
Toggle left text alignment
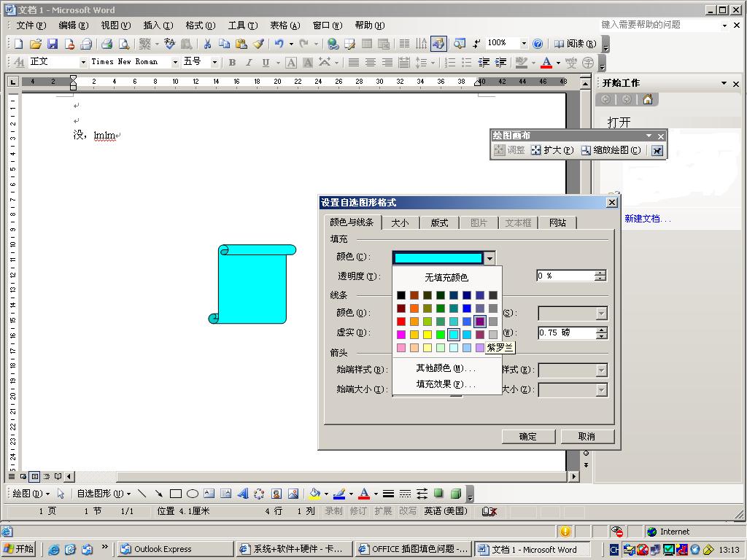pos(354,62)
